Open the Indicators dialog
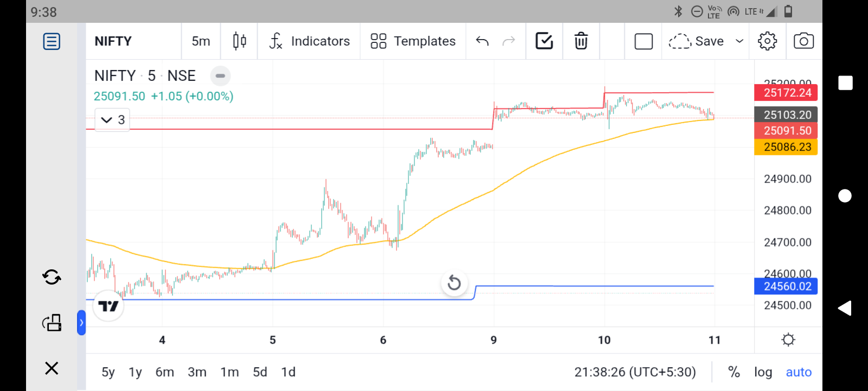 point(310,41)
